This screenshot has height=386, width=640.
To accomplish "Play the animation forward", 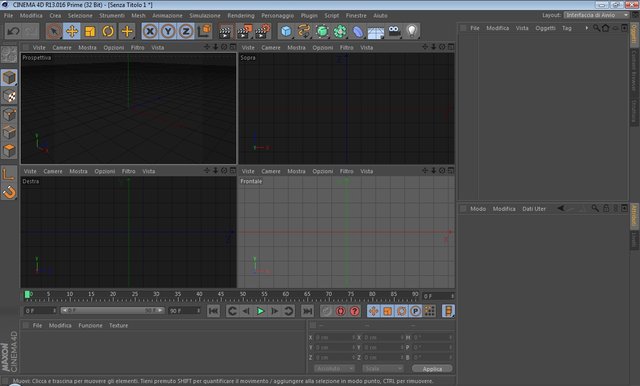I will pos(260,311).
